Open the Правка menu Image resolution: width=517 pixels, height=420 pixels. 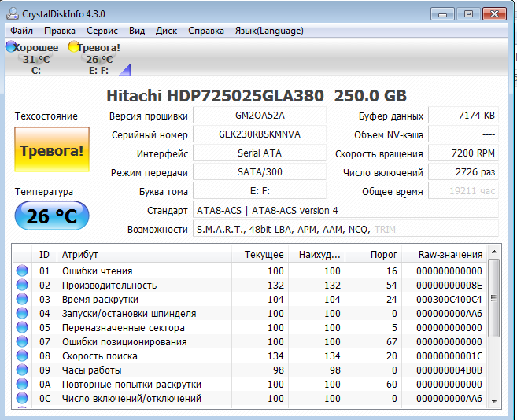tap(60, 31)
